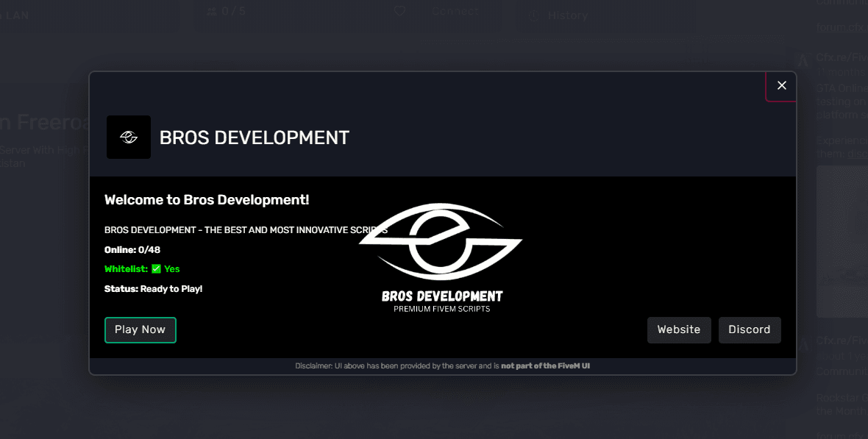Click the green 'Whitelist: Yes' line
Screen dimensions: 868x439
point(142,269)
